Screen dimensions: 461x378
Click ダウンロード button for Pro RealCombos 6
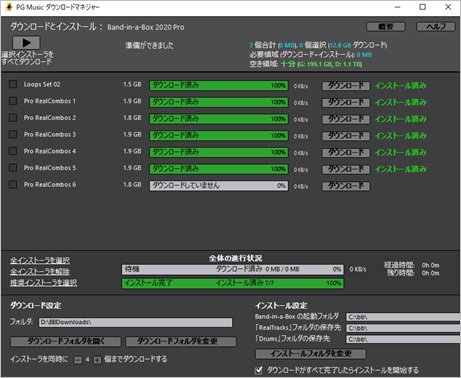[346, 186]
